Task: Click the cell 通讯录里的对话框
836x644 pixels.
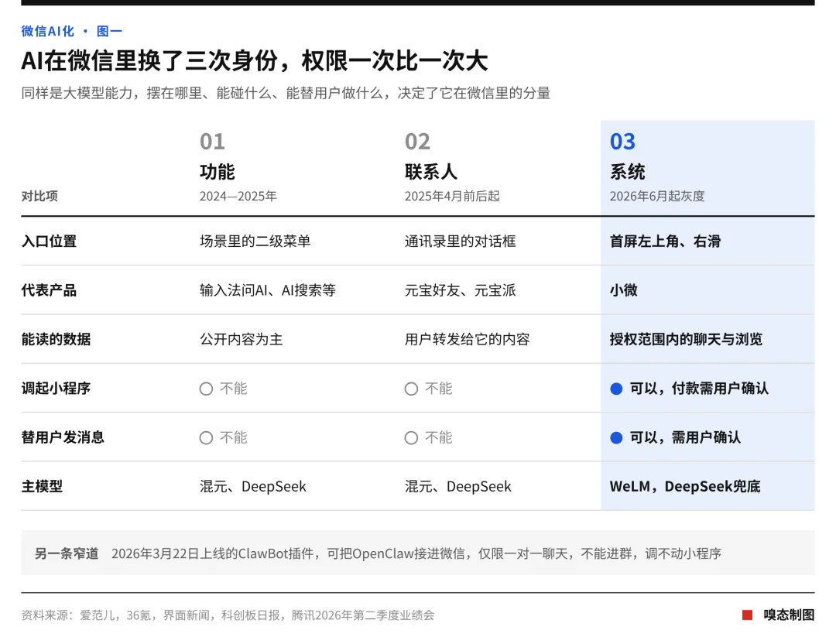Action: coord(460,241)
